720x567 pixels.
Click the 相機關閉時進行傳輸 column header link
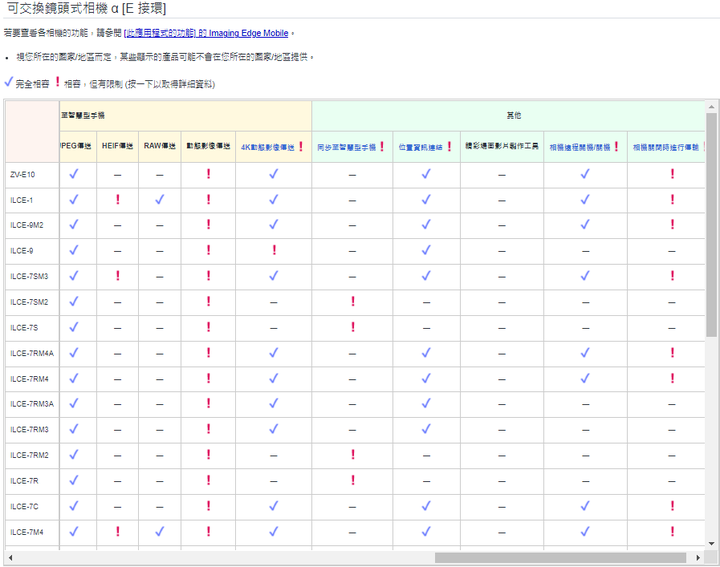click(x=666, y=147)
